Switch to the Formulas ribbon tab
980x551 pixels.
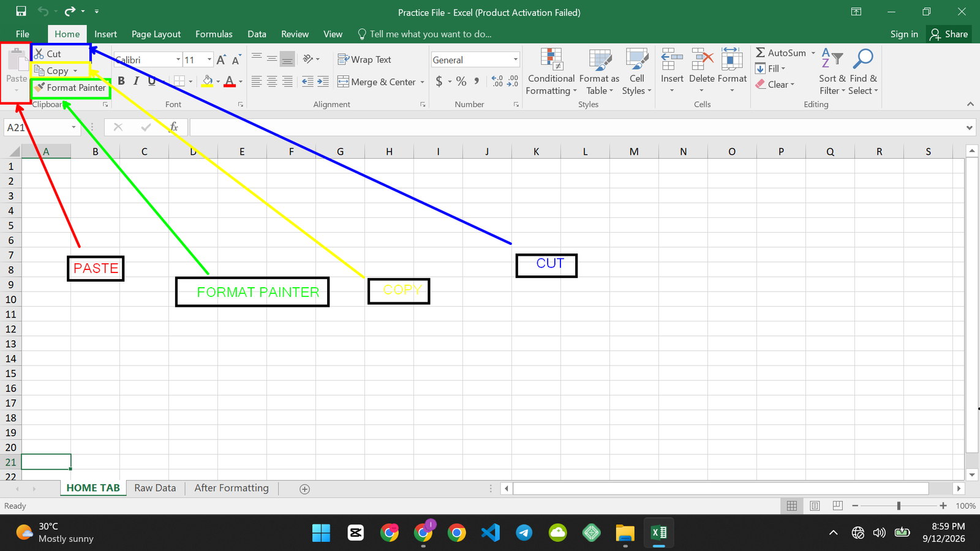[214, 34]
